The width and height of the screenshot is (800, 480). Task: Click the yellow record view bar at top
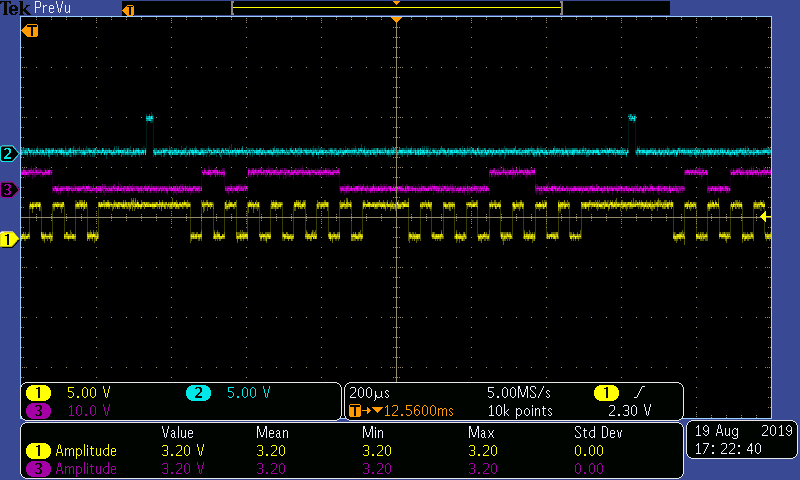point(397,8)
